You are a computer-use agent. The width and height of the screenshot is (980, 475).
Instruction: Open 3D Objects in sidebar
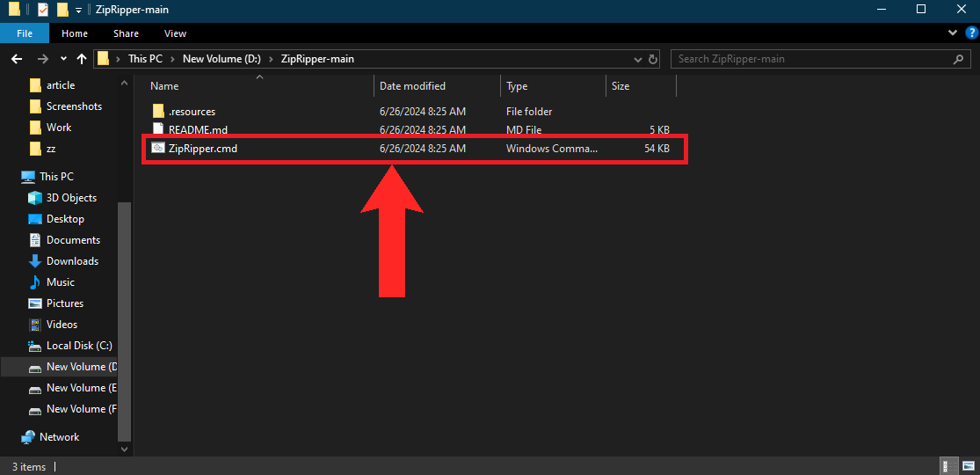pos(71,198)
